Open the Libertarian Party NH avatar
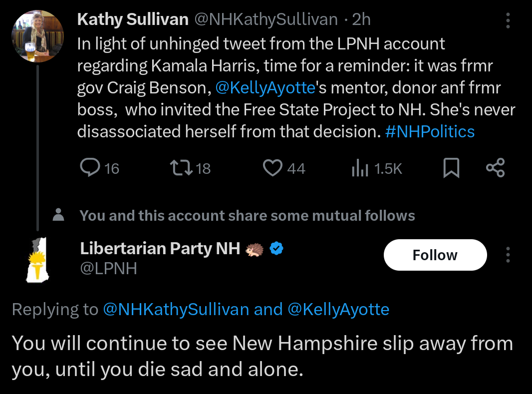This screenshot has height=394, width=532. click(x=36, y=259)
